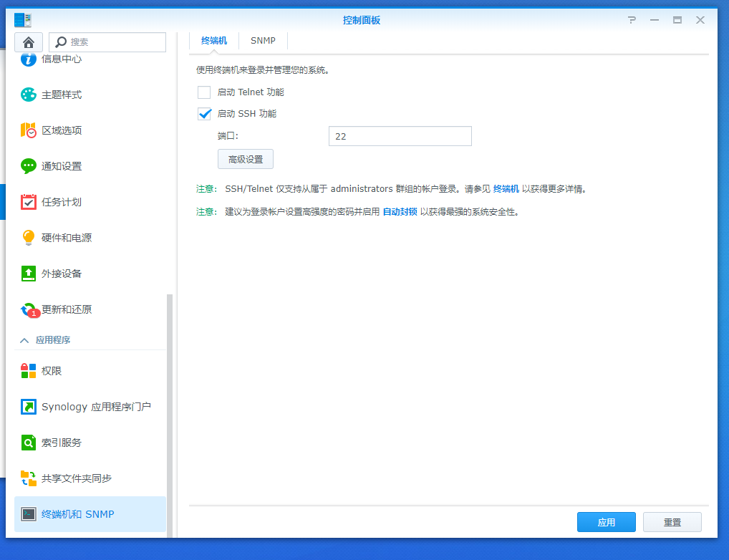Open 更新和还原 with notification badge
729x560 pixels.
(x=64, y=309)
